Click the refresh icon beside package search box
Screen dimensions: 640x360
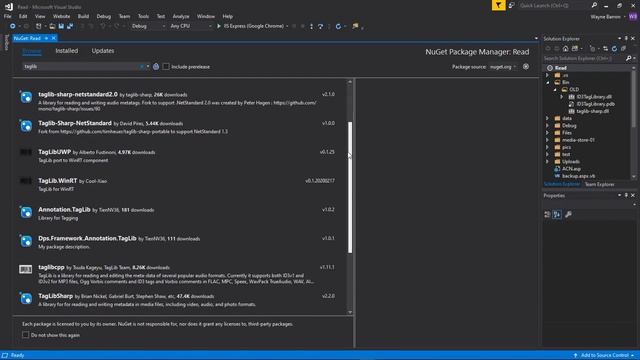[156, 67]
